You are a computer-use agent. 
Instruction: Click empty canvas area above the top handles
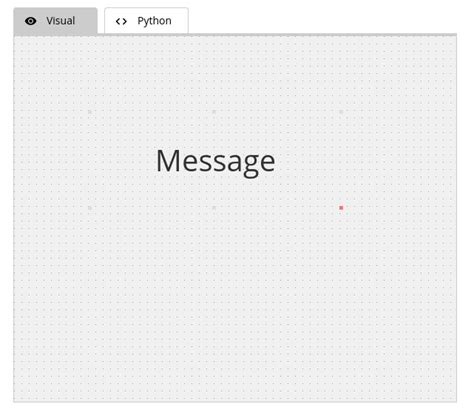click(233, 72)
